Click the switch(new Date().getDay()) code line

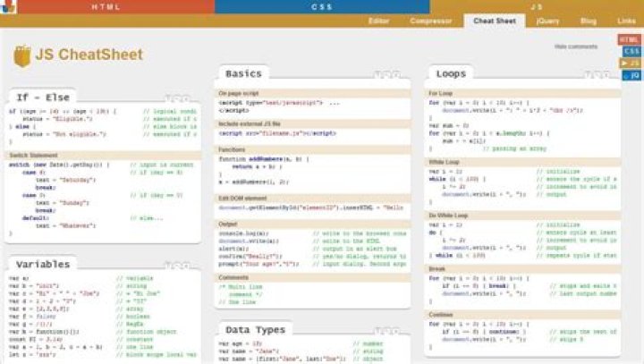point(59,165)
